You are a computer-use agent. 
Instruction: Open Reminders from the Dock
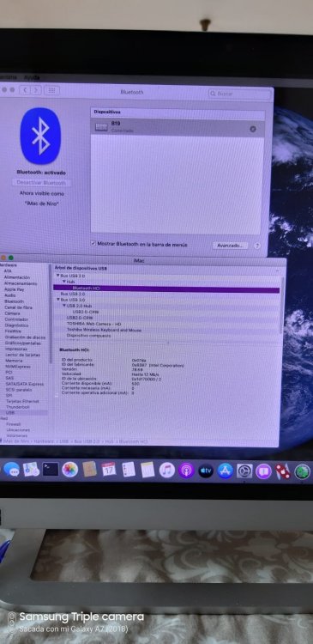coord(129,470)
